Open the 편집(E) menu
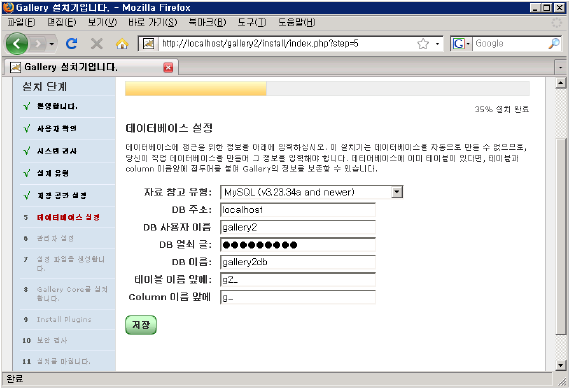The height and width of the screenshot is (388, 569). pos(62,23)
